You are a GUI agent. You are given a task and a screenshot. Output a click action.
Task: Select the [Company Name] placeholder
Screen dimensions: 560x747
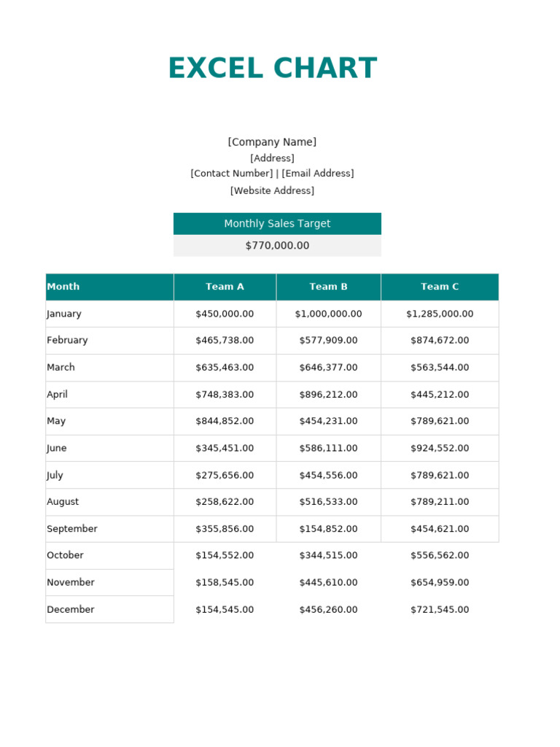click(x=272, y=142)
